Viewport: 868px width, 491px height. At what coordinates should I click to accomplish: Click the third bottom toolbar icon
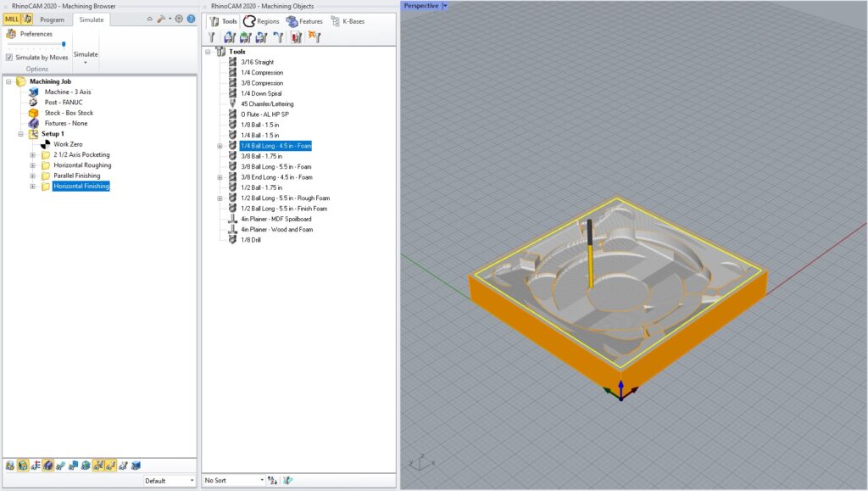36,466
